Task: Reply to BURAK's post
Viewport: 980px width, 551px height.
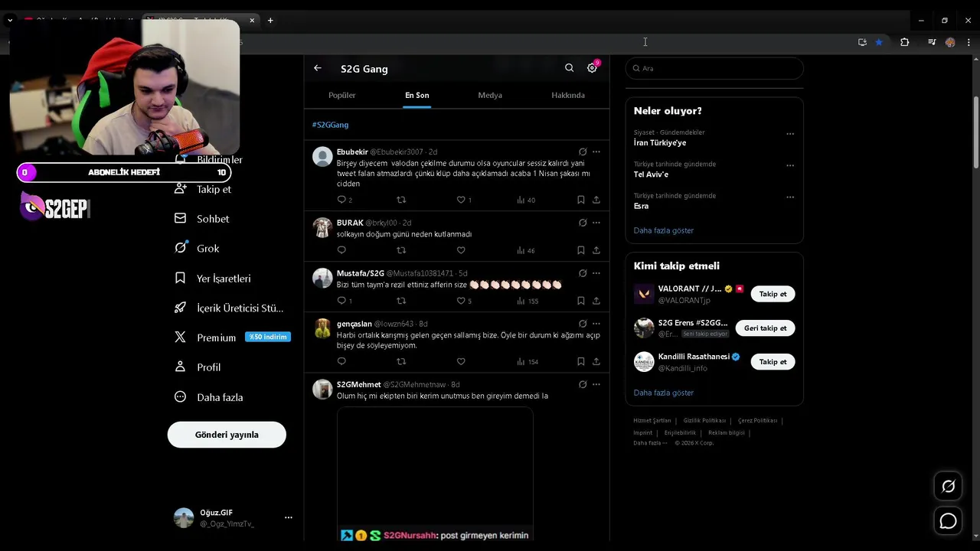Action: point(341,250)
